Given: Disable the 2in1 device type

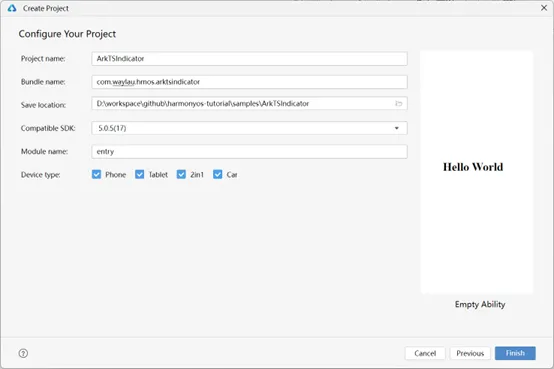Looking at the screenshot, I should 181,174.
